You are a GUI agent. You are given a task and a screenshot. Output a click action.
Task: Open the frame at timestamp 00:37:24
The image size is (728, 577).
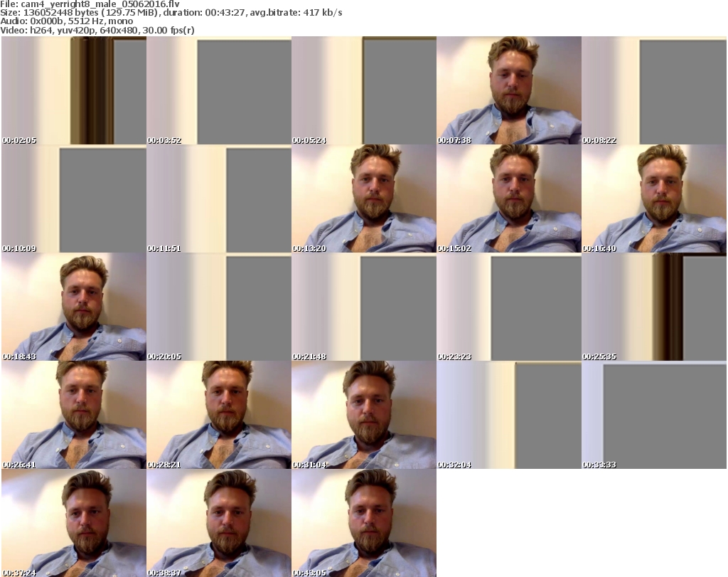tap(74, 523)
